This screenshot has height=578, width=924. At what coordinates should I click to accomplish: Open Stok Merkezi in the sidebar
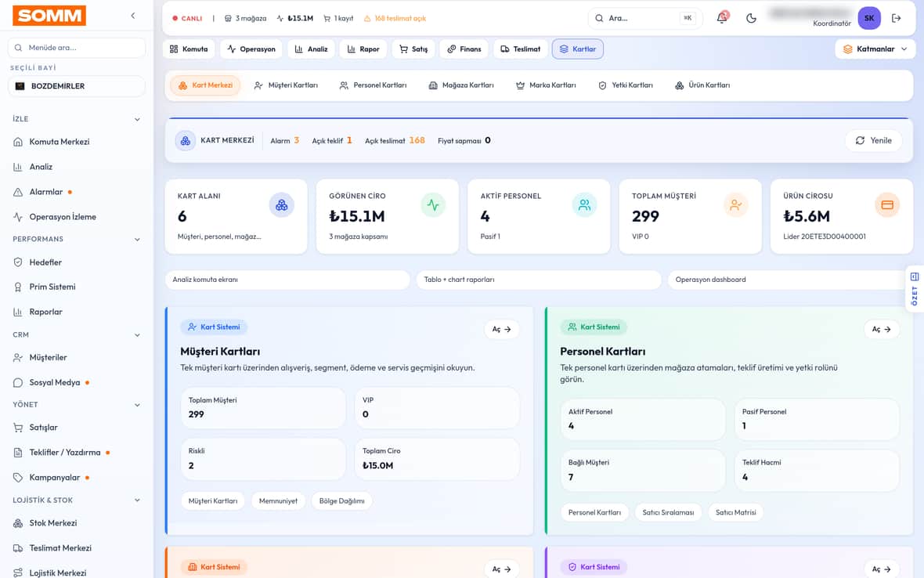(53, 523)
